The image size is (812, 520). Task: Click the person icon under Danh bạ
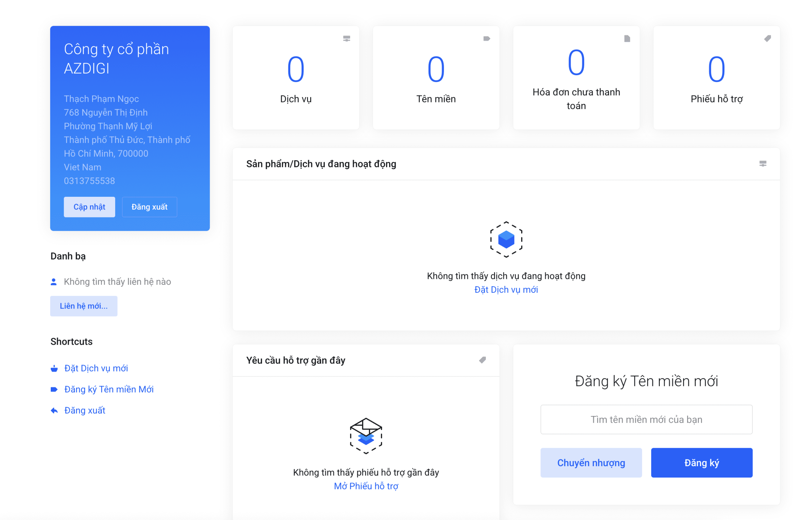point(53,282)
